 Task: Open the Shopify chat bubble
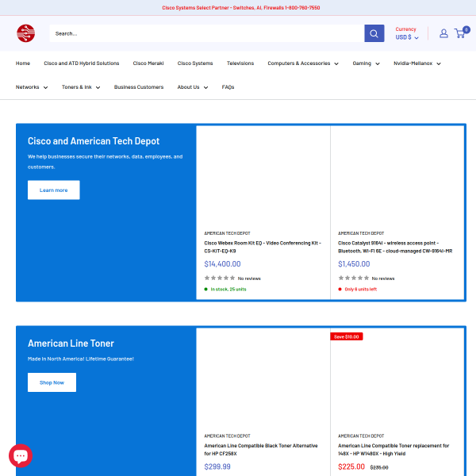click(21, 455)
